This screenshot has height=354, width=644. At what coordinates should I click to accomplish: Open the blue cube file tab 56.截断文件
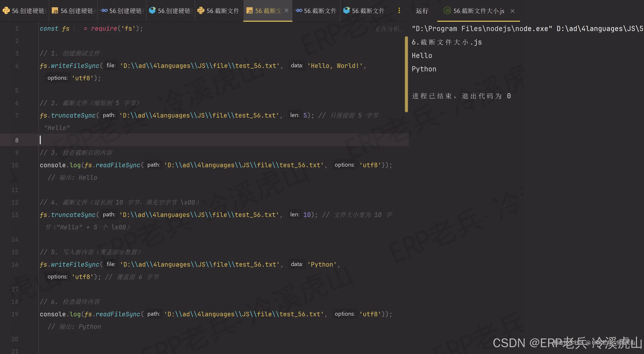point(365,11)
